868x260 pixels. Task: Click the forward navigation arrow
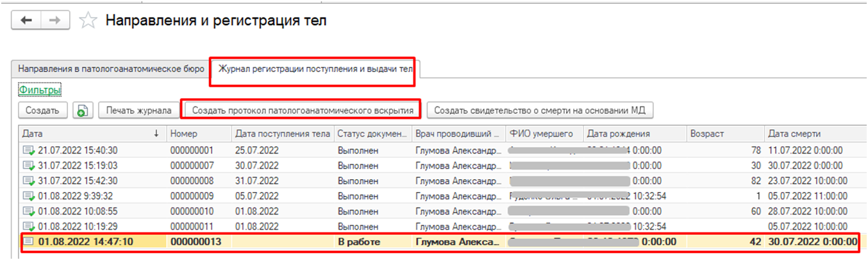click(55, 21)
